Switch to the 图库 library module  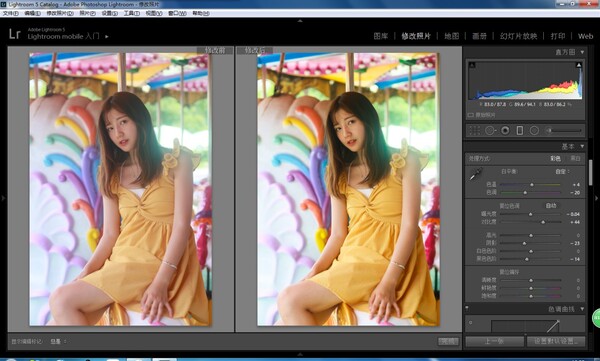pyautogui.click(x=381, y=36)
